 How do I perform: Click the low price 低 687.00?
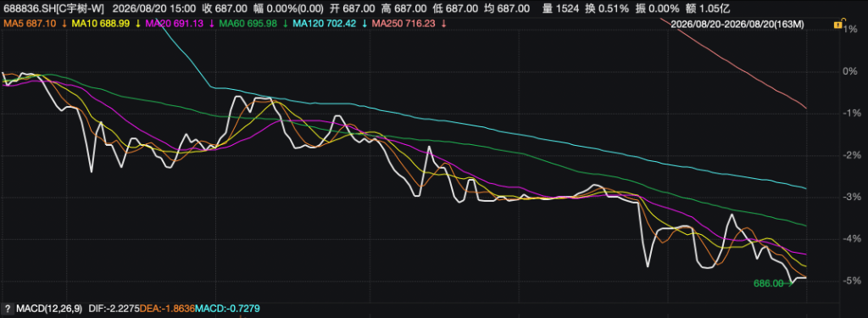coord(455,8)
